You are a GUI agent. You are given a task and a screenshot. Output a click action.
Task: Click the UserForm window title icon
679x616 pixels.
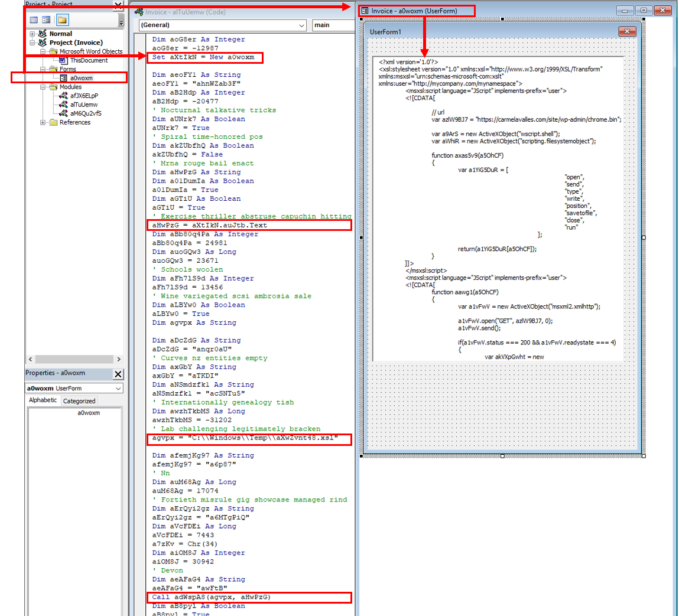pos(365,11)
